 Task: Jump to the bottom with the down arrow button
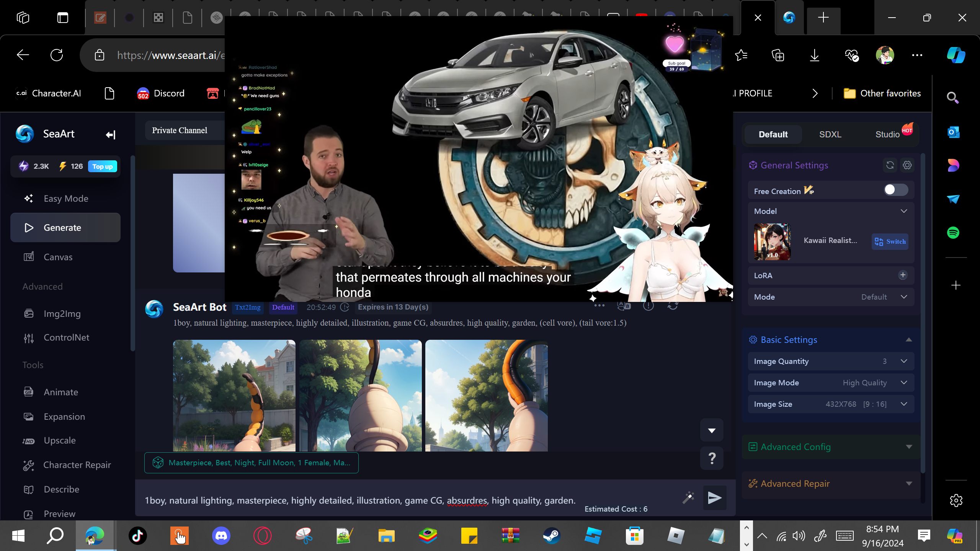[x=712, y=430]
